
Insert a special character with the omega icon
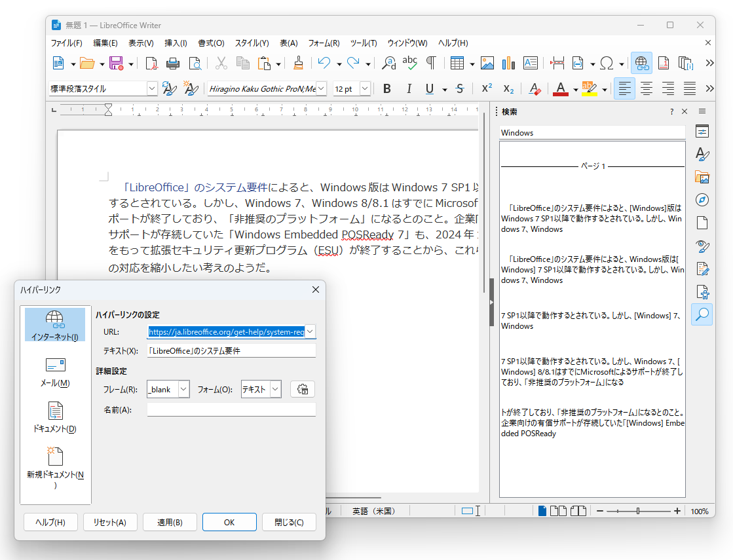click(x=607, y=63)
